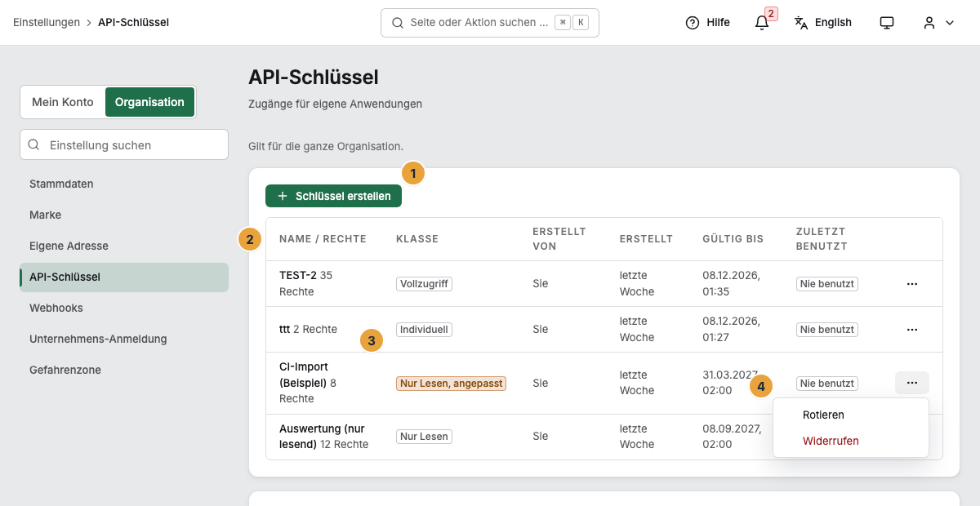Screen dimensions: 980x506
Task: Focus the Seite oder Aktion suchen field
Action: 490,23
